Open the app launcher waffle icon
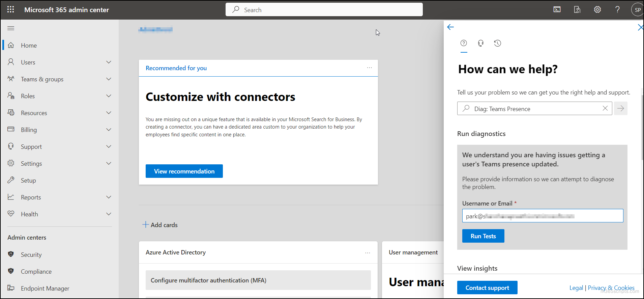The image size is (644, 299). coord(10,9)
